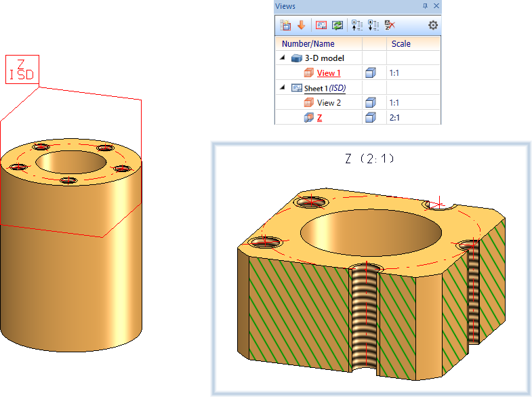Click the new view creation icon in Views toolbar
Viewport: 532px width, 397px height.
(285, 25)
